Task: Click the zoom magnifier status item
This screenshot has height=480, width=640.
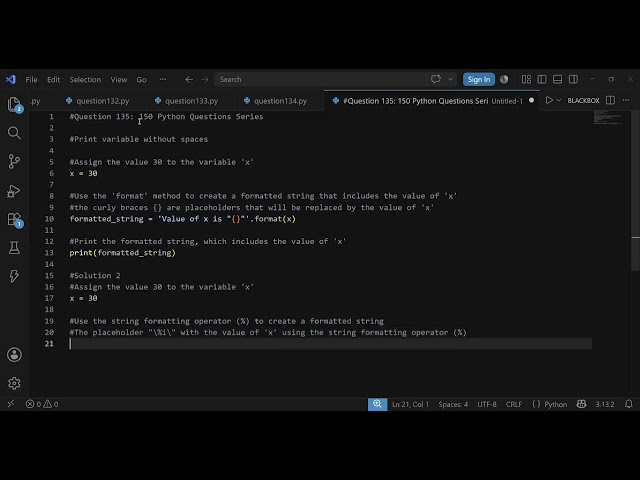Action: [x=377, y=404]
